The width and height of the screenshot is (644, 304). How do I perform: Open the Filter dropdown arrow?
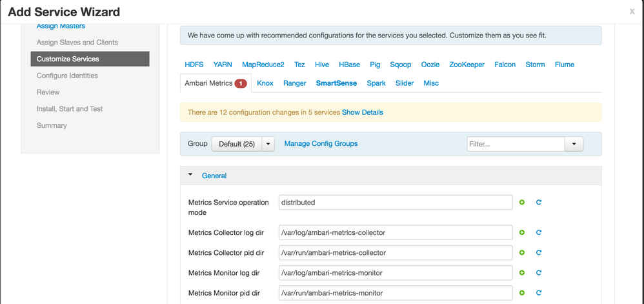[574, 144]
